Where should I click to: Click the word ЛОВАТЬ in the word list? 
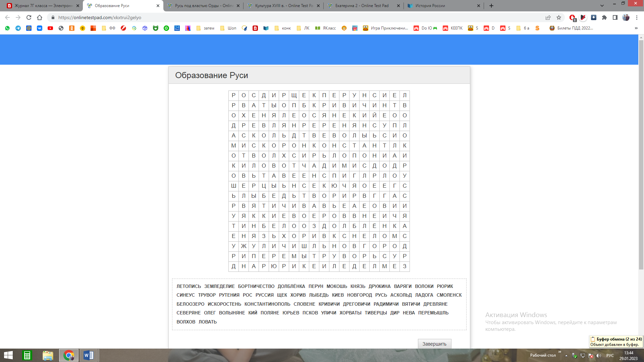(208, 322)
